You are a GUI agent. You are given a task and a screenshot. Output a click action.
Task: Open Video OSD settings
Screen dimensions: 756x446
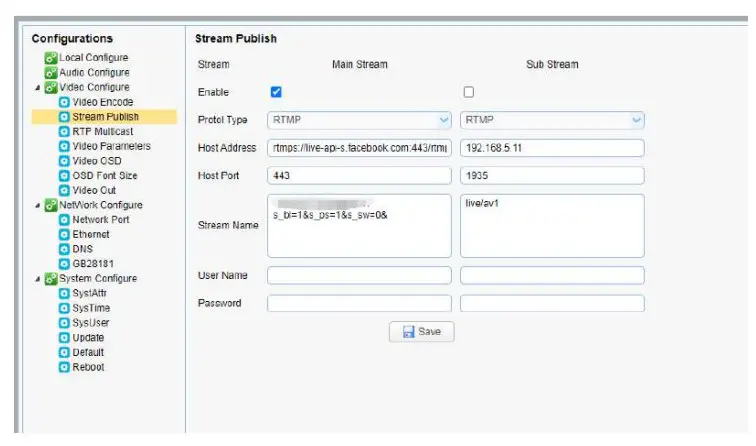click(x=97, y=161)
